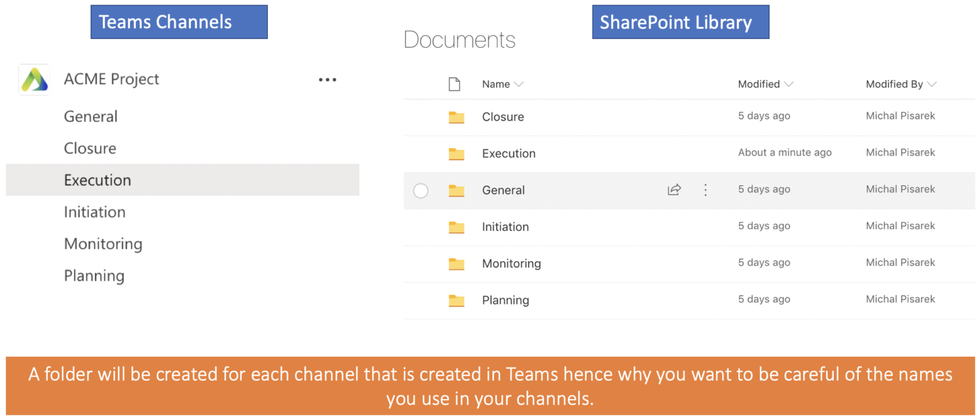Select the General folder row circle
The image size is (980, 420).
tap(421, 190)
